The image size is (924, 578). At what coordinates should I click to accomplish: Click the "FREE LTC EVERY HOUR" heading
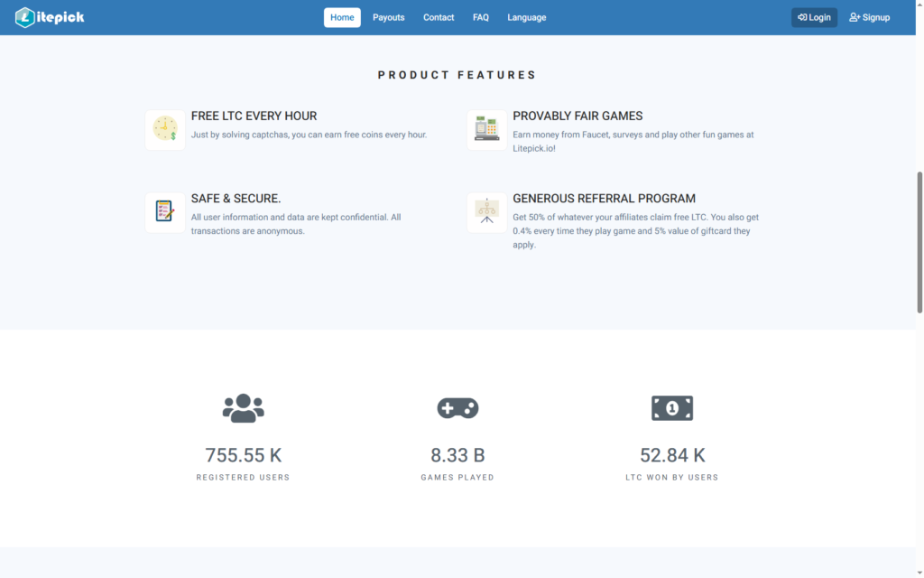point(254,117)
